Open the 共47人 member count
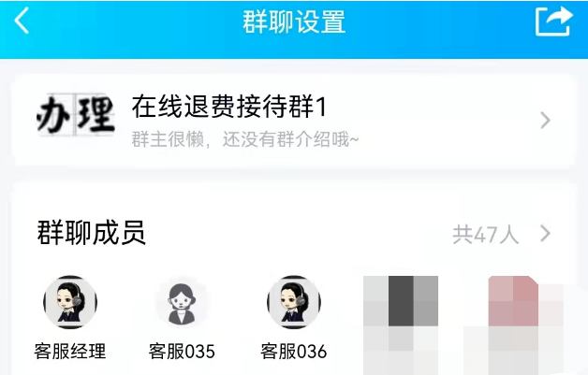The width and height of the screenshot is (588, 375). pyautogui.click(x=486, y=235)
